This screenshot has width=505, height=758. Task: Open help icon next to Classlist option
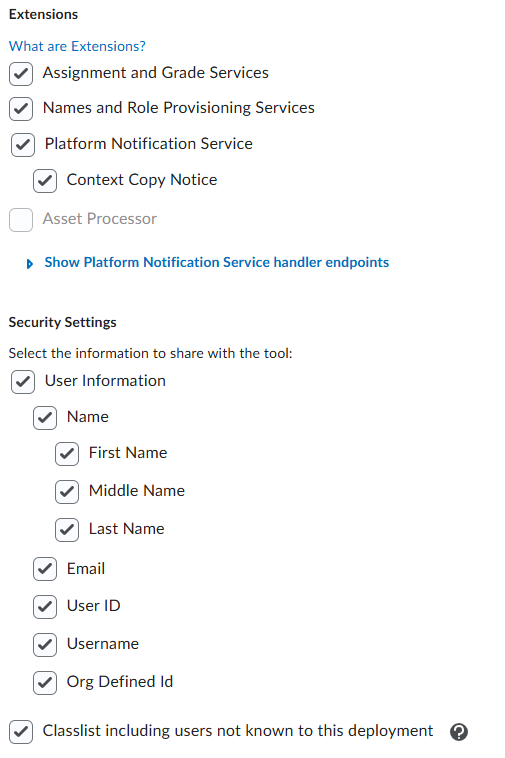click(x=459, y=732)
